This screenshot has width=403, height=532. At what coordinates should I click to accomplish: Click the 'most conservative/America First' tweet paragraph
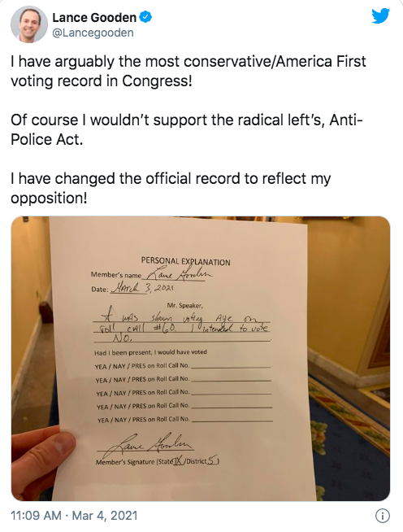tap(188, 72)
